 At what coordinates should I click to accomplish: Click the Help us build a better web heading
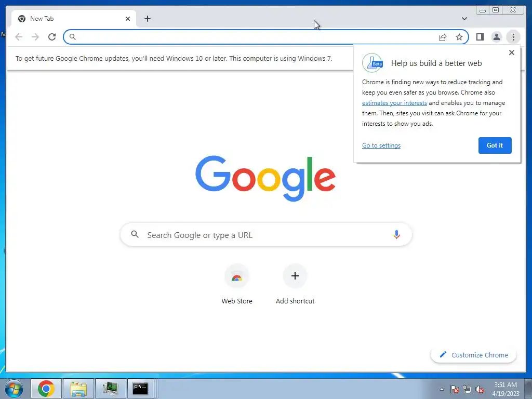pyautogui.click(x=436, y=63)
